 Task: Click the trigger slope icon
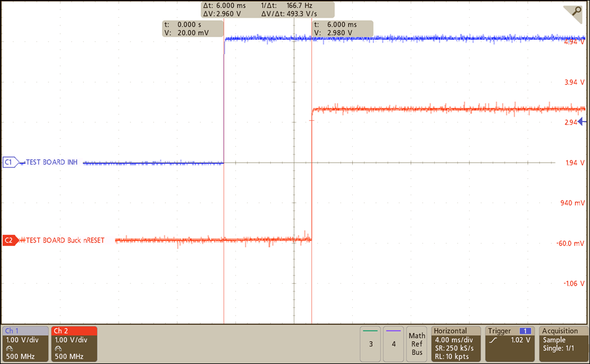click(x=493, y=341)
